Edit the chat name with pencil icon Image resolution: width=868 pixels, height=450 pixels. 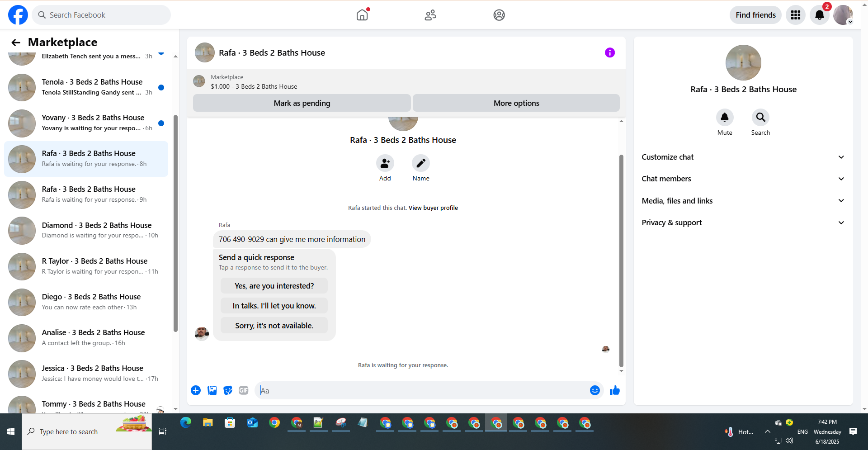[x=421, y=163]
